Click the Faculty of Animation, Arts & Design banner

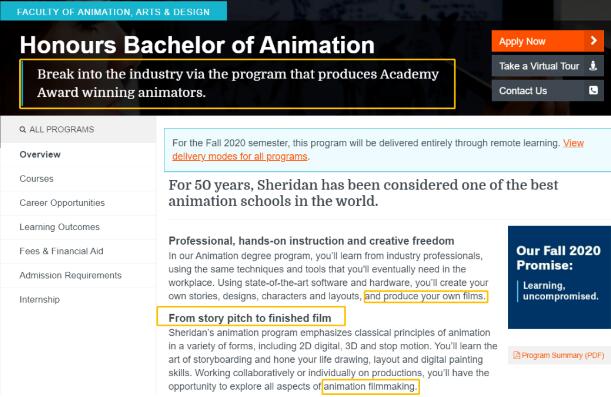[113, 11]
